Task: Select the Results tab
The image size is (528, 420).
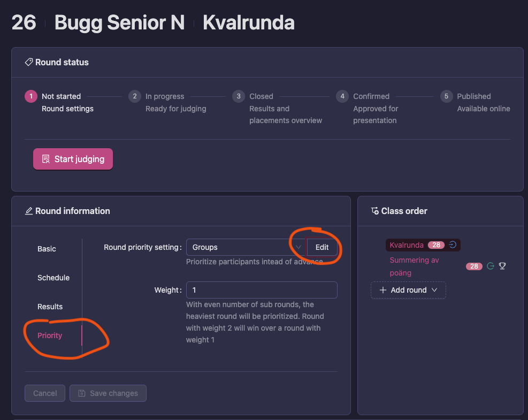Action: click(50, 307)
